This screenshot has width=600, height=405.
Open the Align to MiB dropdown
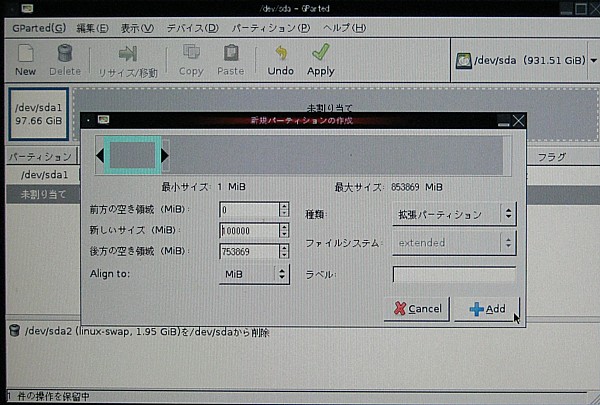pos(254,274)
